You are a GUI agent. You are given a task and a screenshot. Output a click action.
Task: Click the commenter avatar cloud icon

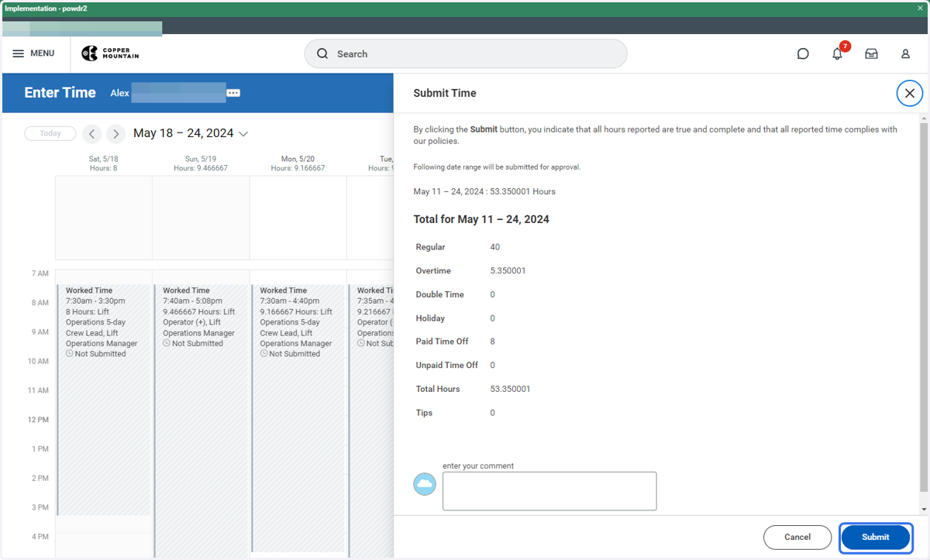[425, 484]
